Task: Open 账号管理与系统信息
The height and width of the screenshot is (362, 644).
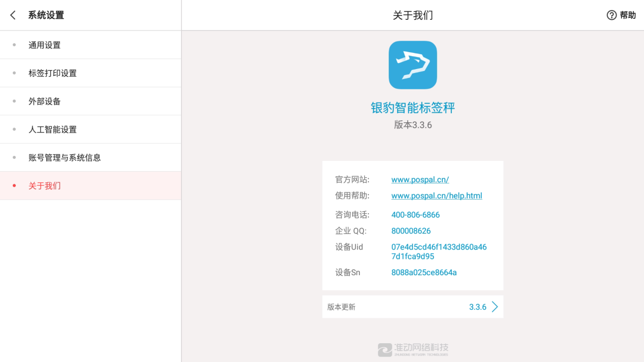Action: click(90, 157)
